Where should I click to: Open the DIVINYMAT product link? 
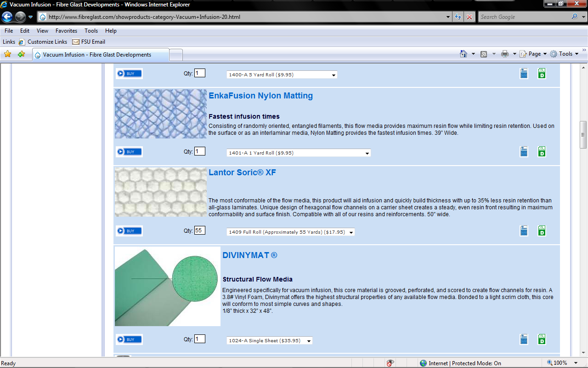click(249, 255)
